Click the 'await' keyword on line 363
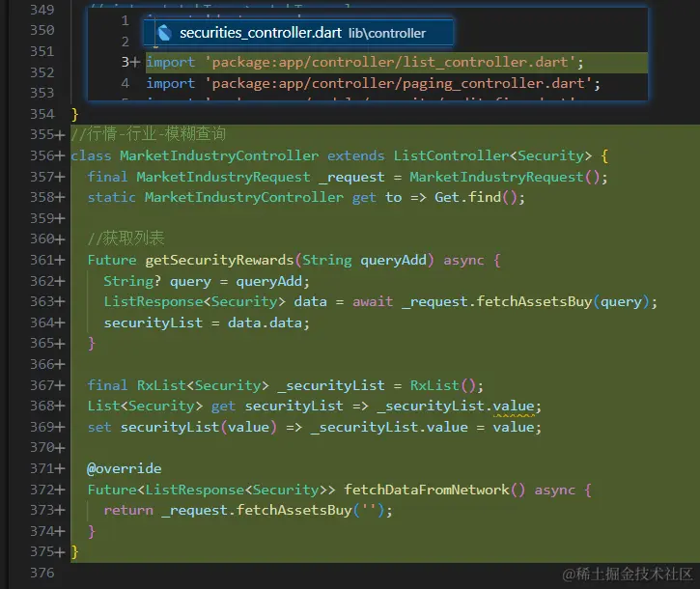This screenshot has height=589, width=700. click(x=373, y=302)
